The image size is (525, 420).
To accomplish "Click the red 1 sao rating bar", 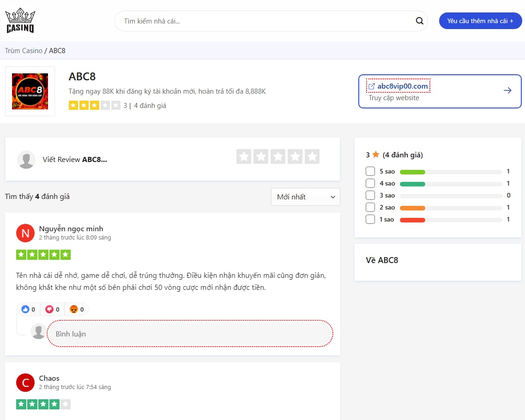I will point(412,220).
